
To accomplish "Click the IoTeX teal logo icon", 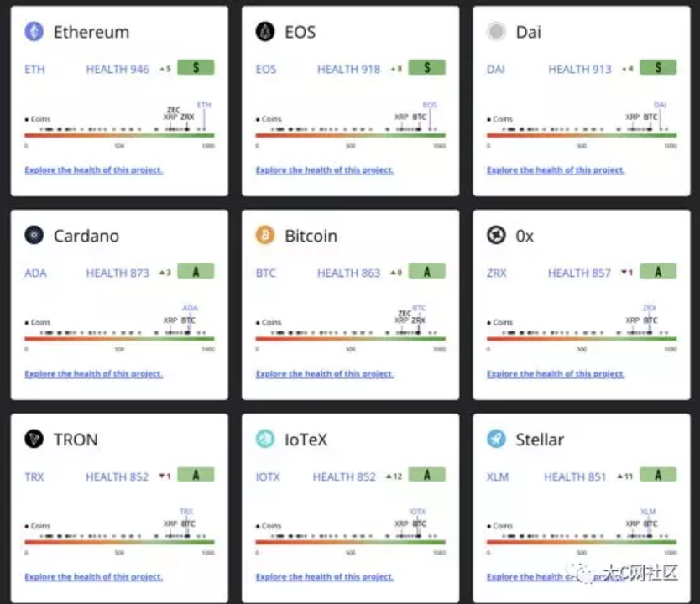I will (265, 439).
